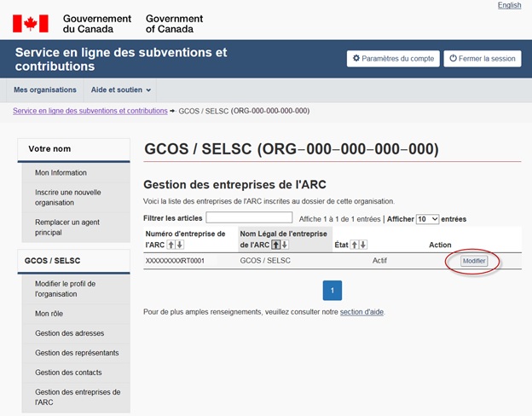Sort Nom Légal column descending arrow
This screenshot has width=532, height=416.
click(x=285, y=245)
